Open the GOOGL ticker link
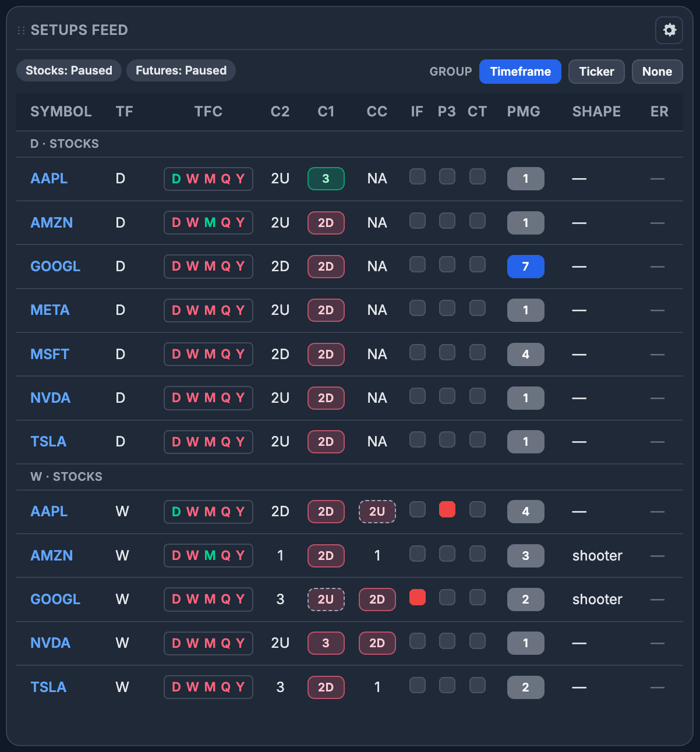 55,266
